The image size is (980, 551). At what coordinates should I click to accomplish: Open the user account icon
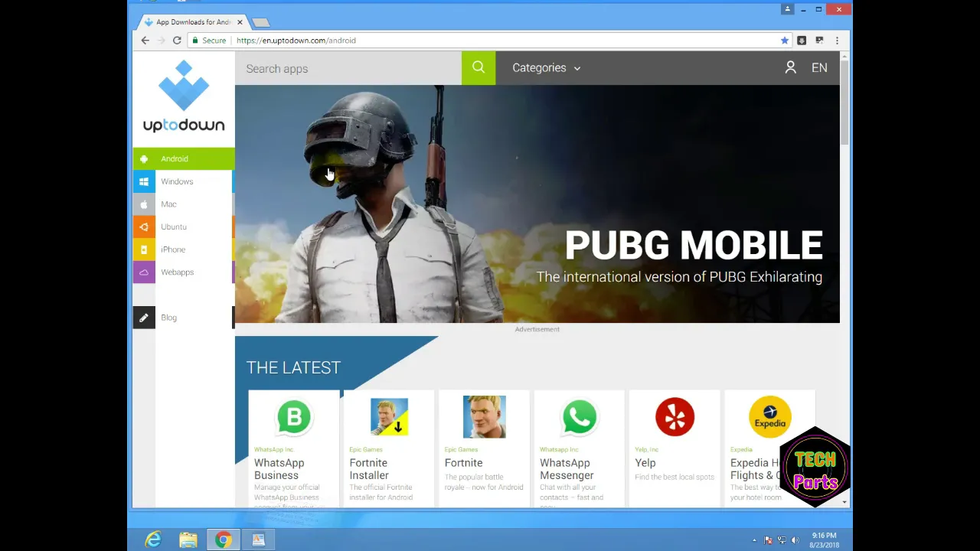pyautogui.click(x=791, y=68)
